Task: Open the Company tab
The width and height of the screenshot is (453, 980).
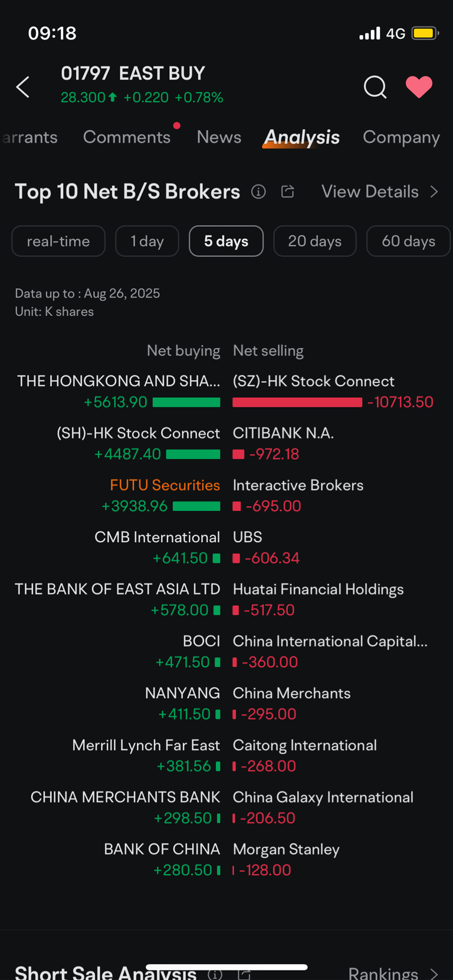Action: coord(401,137)
